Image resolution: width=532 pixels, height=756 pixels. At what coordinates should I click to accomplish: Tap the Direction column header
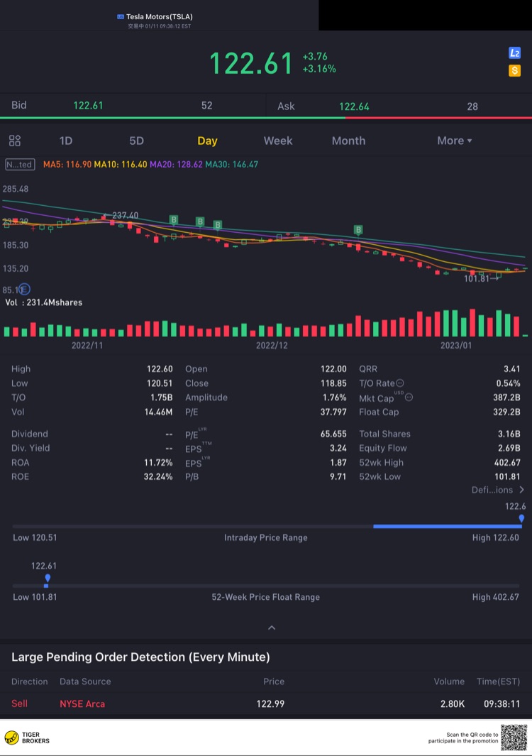pyautogui.click(x=29, y=681)
